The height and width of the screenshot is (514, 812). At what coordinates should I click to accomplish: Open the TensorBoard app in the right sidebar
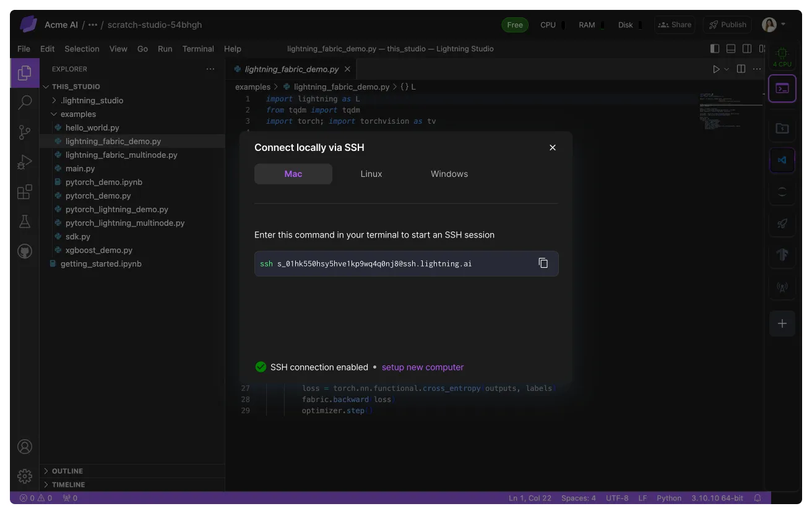(x=782, y=255)
